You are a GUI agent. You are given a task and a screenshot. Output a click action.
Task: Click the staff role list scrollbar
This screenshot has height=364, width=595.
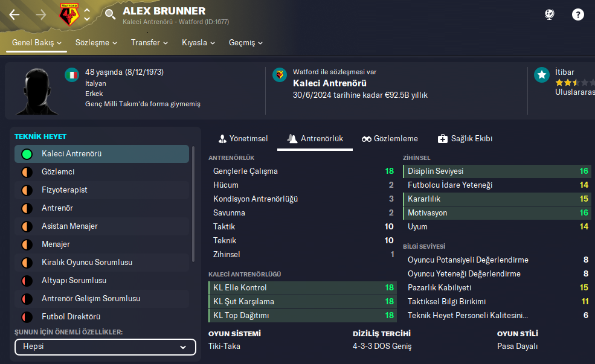(x=193, y=202)
